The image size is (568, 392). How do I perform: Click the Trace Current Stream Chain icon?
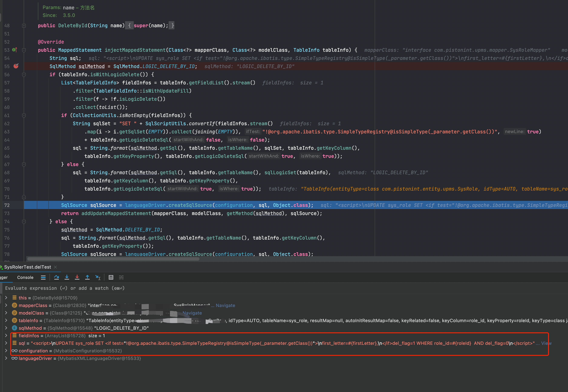[121, 277]
